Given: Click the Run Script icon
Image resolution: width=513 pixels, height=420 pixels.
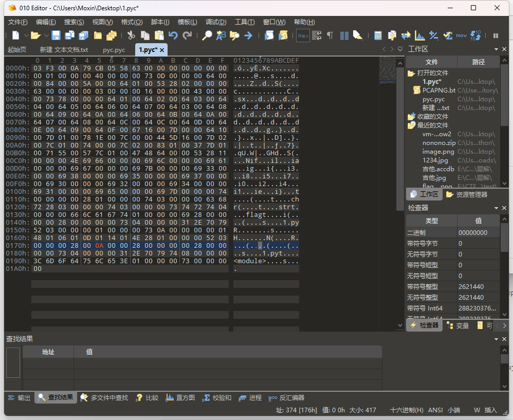Looking at the screenshot, I should (x=269, y=35).
